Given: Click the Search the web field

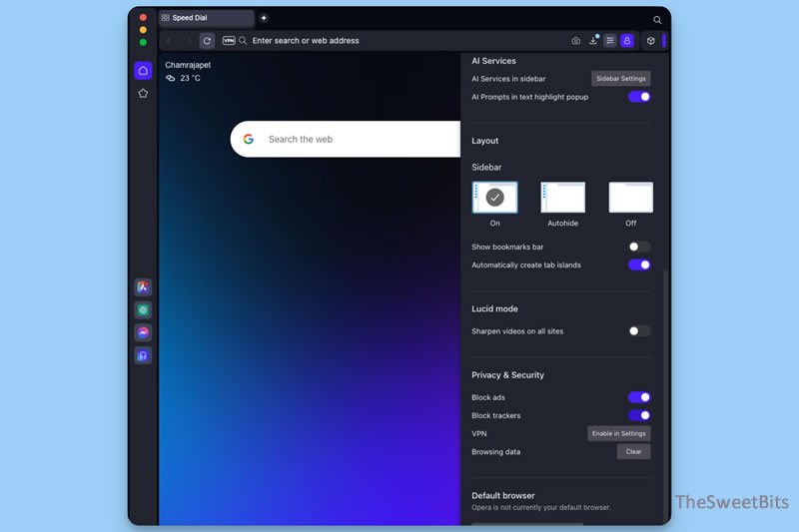Looking at the screenshot, I should pos(346,139).
